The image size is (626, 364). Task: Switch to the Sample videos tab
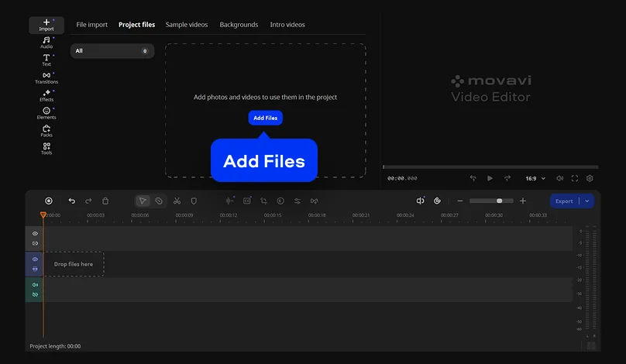click(187, 25)
